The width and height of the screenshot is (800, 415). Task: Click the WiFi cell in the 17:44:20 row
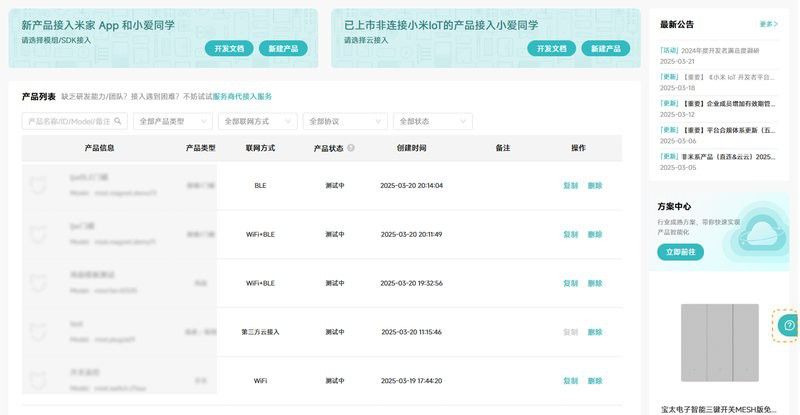[x=260, y=381]
